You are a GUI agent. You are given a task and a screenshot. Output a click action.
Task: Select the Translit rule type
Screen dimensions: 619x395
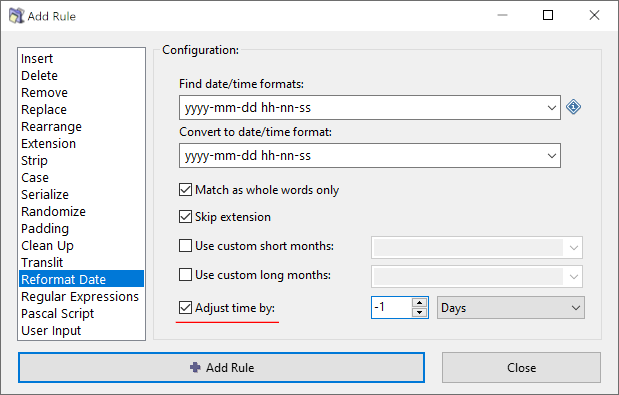click(x=81, y=262)
